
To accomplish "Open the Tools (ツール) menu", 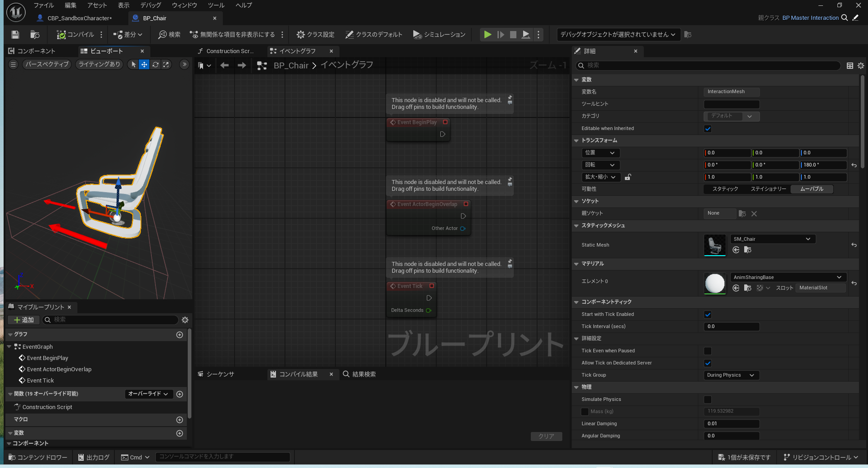I will click(x=216, y=5).
